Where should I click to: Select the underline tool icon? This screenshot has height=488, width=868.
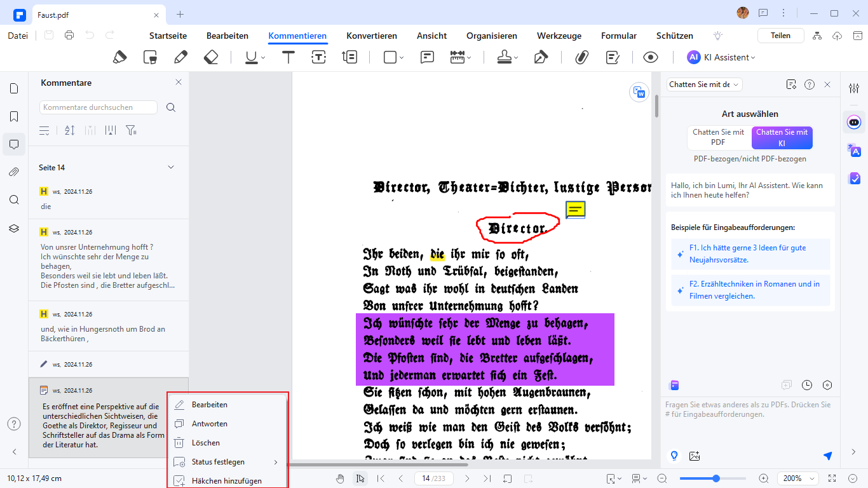(252, 57)
